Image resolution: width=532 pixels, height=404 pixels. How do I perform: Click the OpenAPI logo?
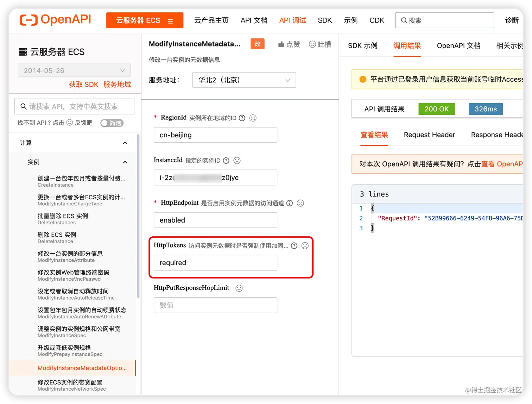click(55, 20)
